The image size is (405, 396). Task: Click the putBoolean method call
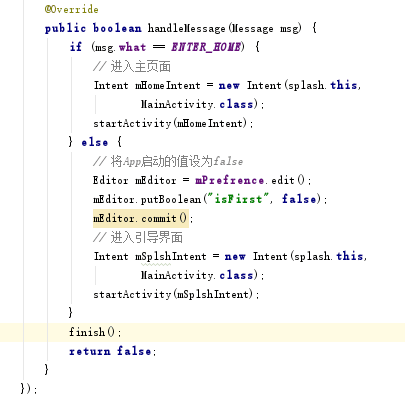click(171, 199)
